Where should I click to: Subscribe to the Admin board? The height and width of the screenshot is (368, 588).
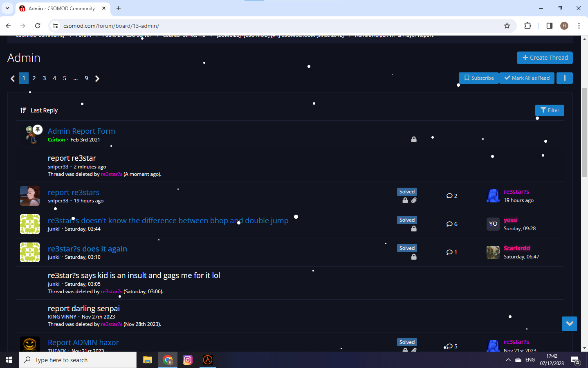(478, 78)
